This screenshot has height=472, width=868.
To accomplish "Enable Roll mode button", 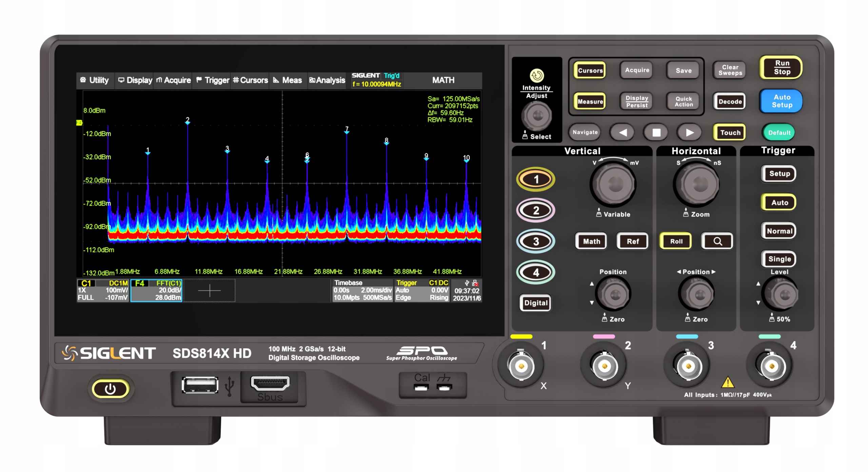I will pyautogui.click(x=676, y=241).
